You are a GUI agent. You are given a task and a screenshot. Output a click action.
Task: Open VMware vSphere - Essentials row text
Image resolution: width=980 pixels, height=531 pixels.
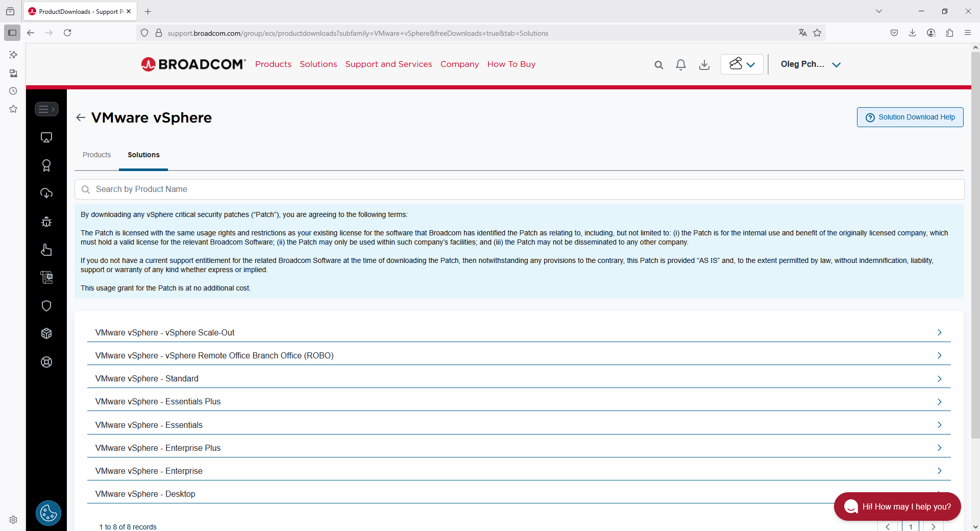point(149,425)
